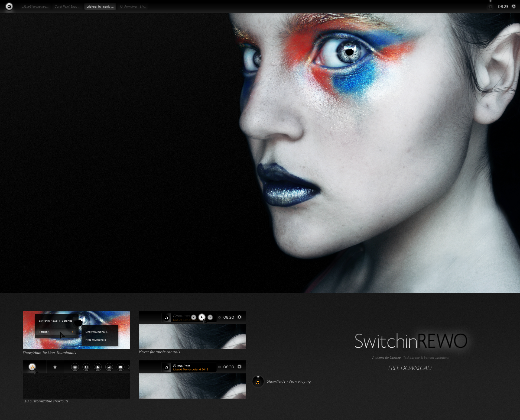Click the orange refresh shortcut launcher button

pos(32,367)
